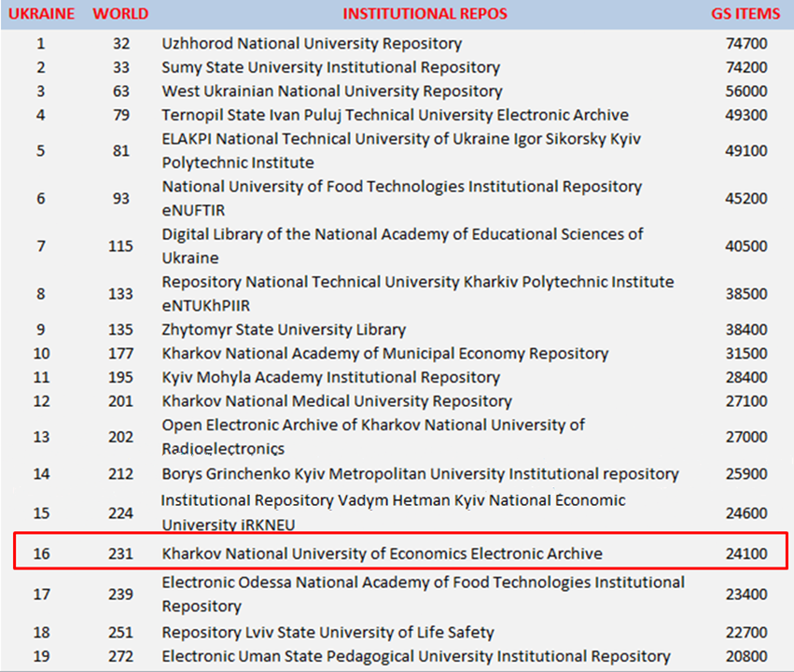Select the GS items value 22700

(x=746, y=633)
